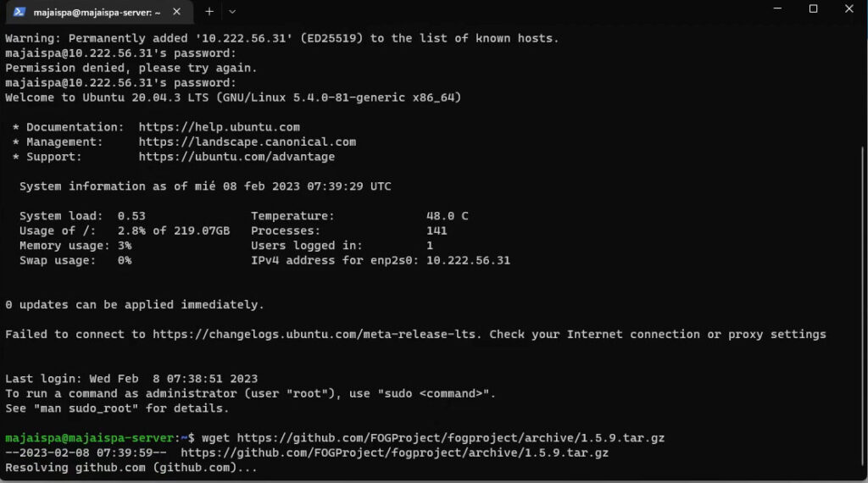Screen dimensions: 868x483
Task: Click the changelogs.ubuntu.com meta-release URL
Action: pos(317,335)
